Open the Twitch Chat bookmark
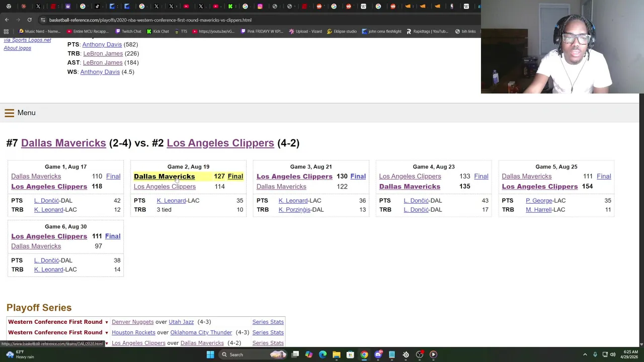The height and width of the screenshot is (362, 644). (x=128, y=31)
